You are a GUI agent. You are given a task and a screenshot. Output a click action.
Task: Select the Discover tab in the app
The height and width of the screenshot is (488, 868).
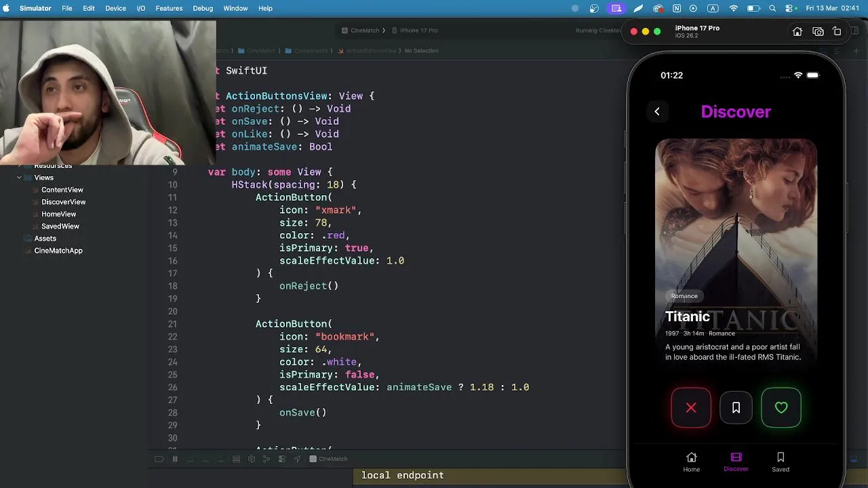736,462
